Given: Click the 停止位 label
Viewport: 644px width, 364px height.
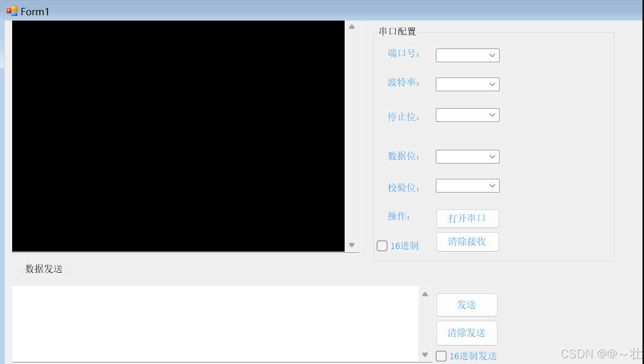Looking at the screenshot, I should 404,117.
